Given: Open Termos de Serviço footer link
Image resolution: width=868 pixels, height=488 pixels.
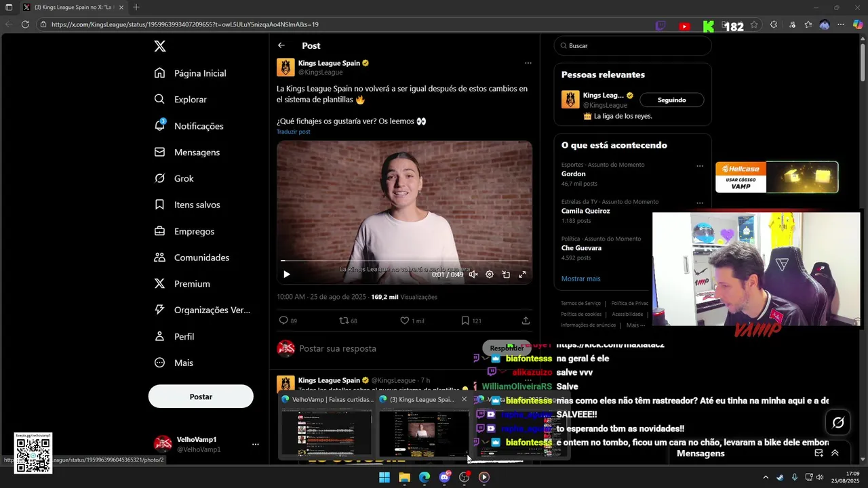Looking at the screenshot, I should 580,304.
